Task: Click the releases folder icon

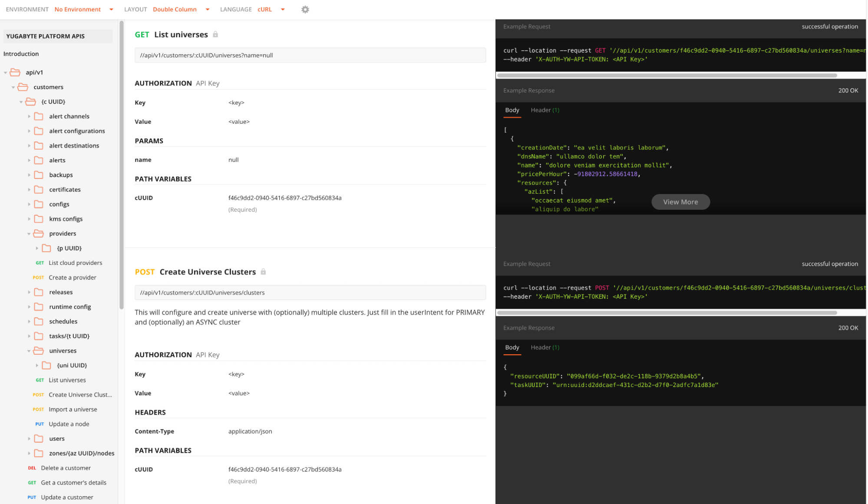Action: tap(39, 292)
